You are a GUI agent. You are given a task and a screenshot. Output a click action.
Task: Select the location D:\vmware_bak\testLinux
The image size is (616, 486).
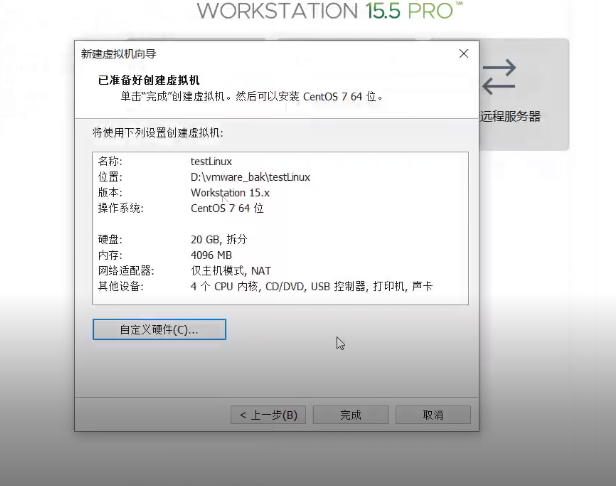point(250,177)
